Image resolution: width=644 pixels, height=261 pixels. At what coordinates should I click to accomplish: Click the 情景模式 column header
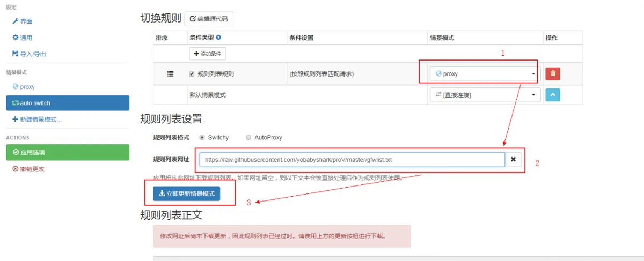(442, 38)
